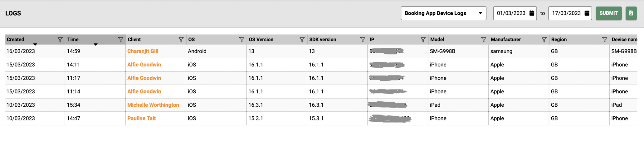Click Pauline Tait client name
644x141 pixels.
click(141, 118)
